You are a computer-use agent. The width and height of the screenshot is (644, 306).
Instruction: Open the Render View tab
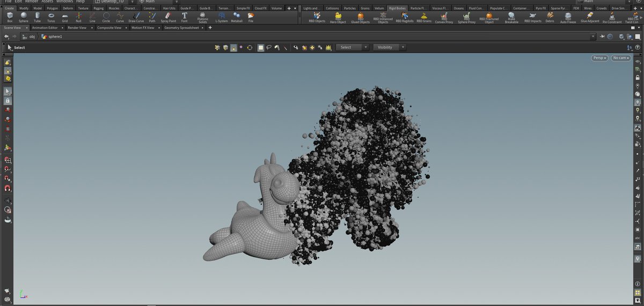tap(77, 27)
